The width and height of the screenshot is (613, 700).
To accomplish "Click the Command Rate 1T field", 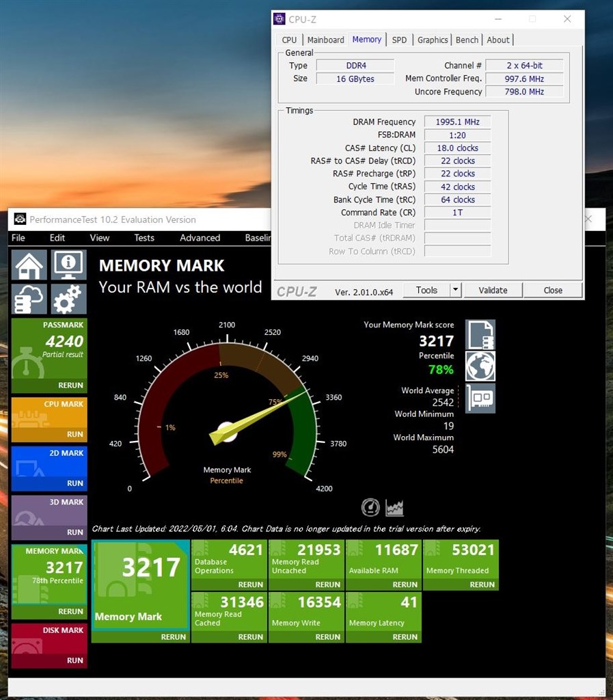I will pyautogui.click(x=457, y=213).
